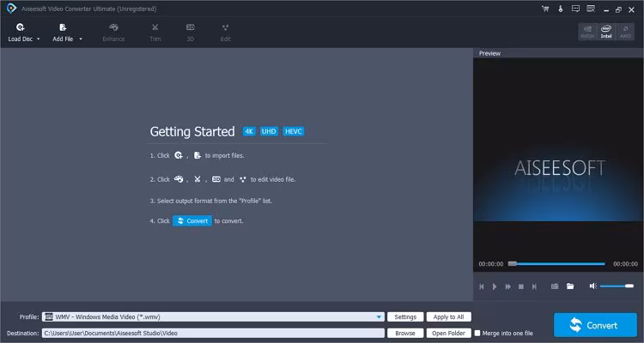This screenshot has width=644, height=343.
Task: Skip to previous item in preview player
Action: click(482, 286)
